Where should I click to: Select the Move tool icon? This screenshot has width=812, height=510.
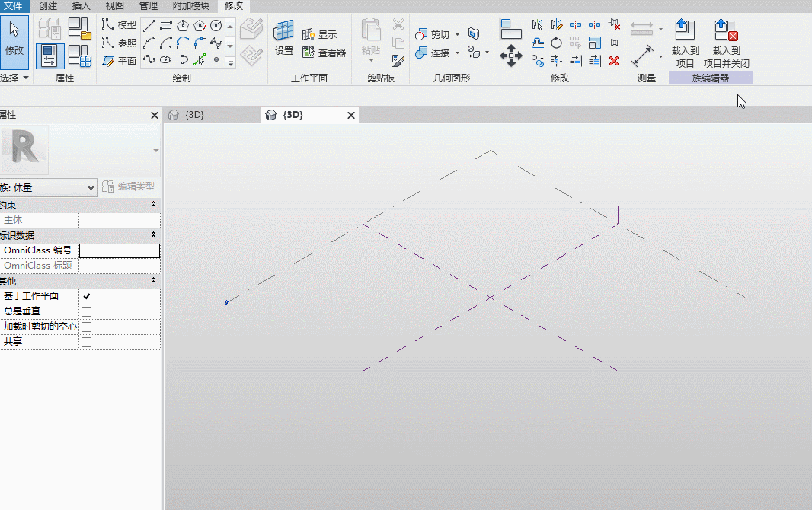point(510,56)
